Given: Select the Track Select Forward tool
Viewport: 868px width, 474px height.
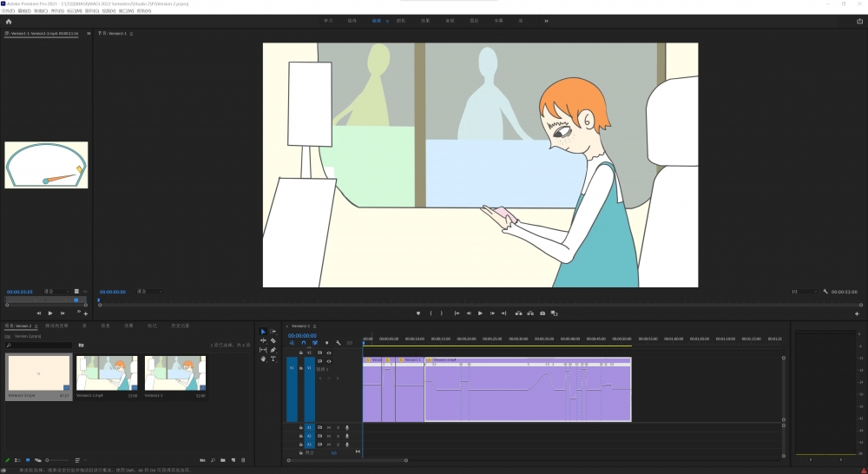Looking at the screenshot, I should tap(273, 332).
